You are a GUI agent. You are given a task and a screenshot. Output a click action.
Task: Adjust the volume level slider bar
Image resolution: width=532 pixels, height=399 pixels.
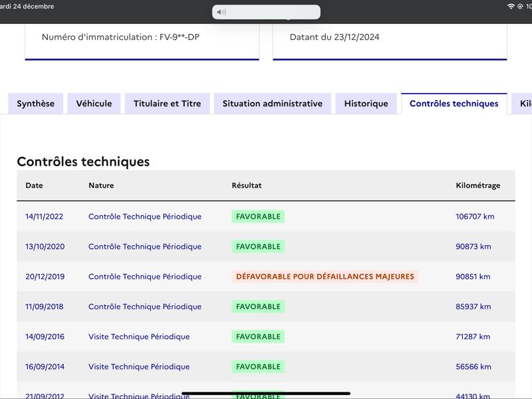[x=267, y=12]
